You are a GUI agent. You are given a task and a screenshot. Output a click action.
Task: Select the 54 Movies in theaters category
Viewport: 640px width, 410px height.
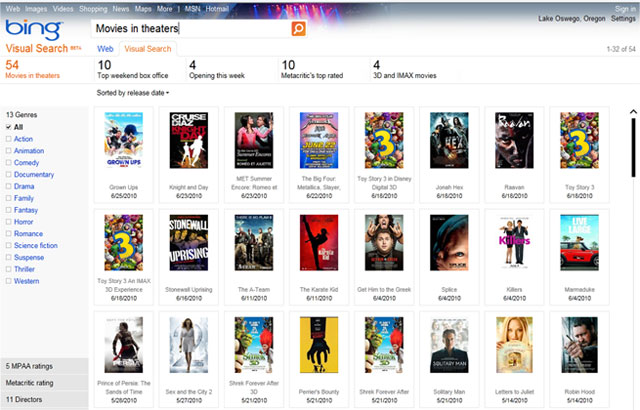(x=32, y=69)
